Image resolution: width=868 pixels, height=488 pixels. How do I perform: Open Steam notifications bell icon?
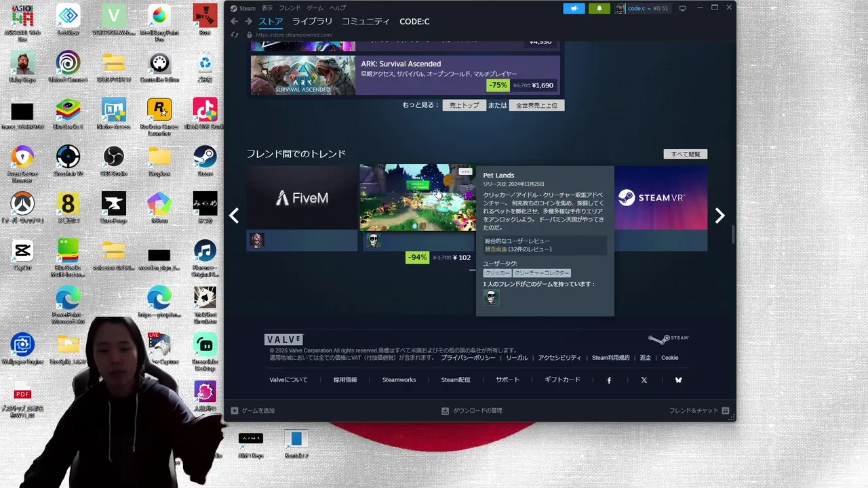point(599,8)
